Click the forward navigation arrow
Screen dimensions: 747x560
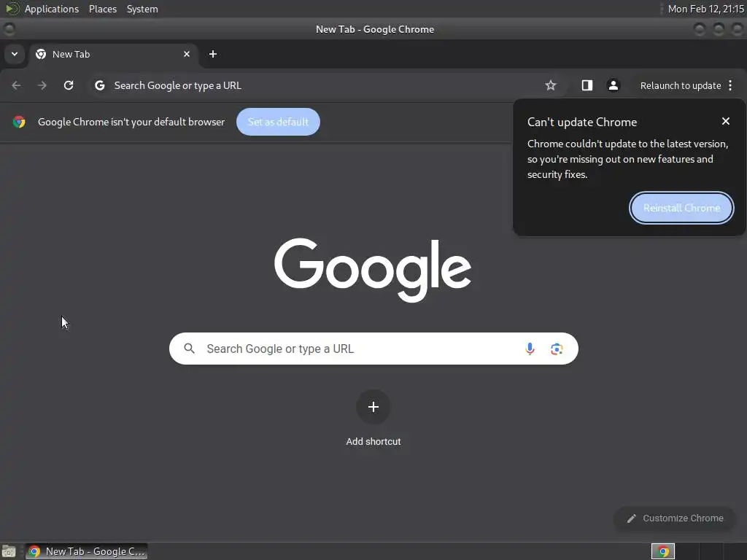coord(42,85)
